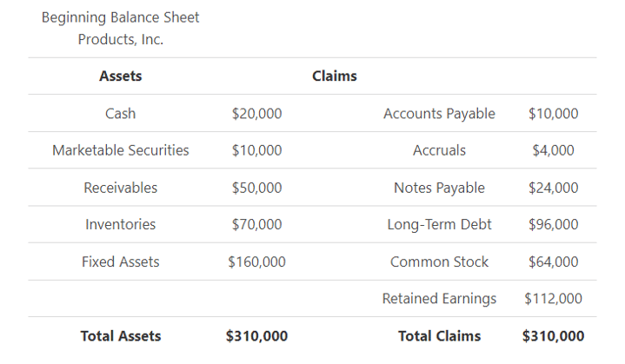Select the Products, Inc. subtitle text
The image size is (625, 364).
pos(120,39)
